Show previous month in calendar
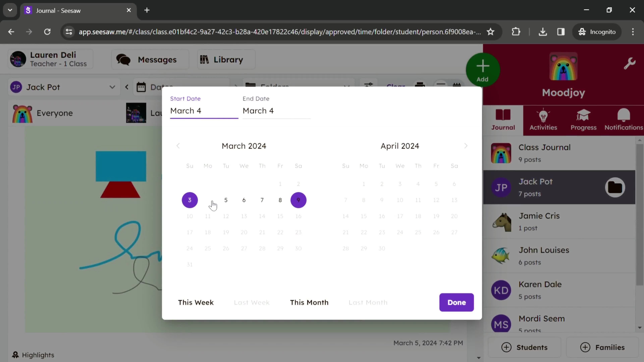644x362 pixels. (x=178, y=146)
